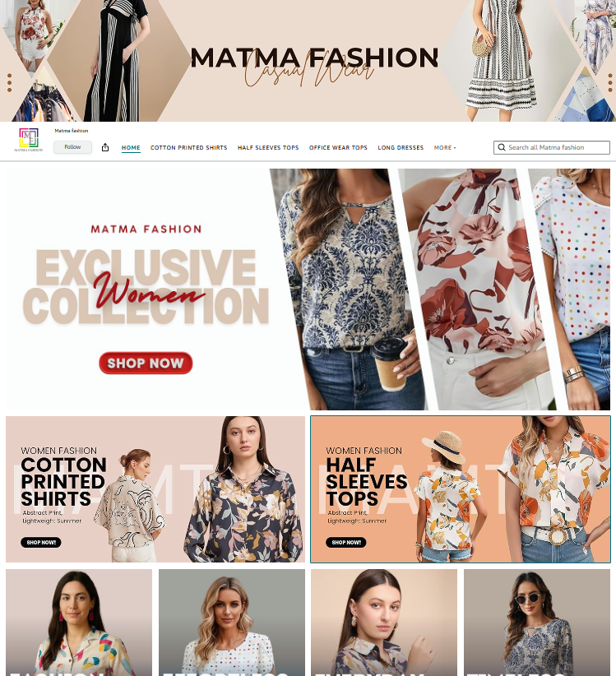Screen dimensions: 616x676
Task: Click the Matma Fashion store logo
Action: coord(29,140)
